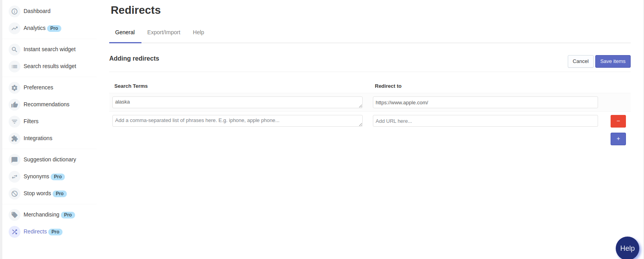Click the Redirect to column header
Image resolution: width=644 pixels, height=259 pixels.
tap(388, 86)
